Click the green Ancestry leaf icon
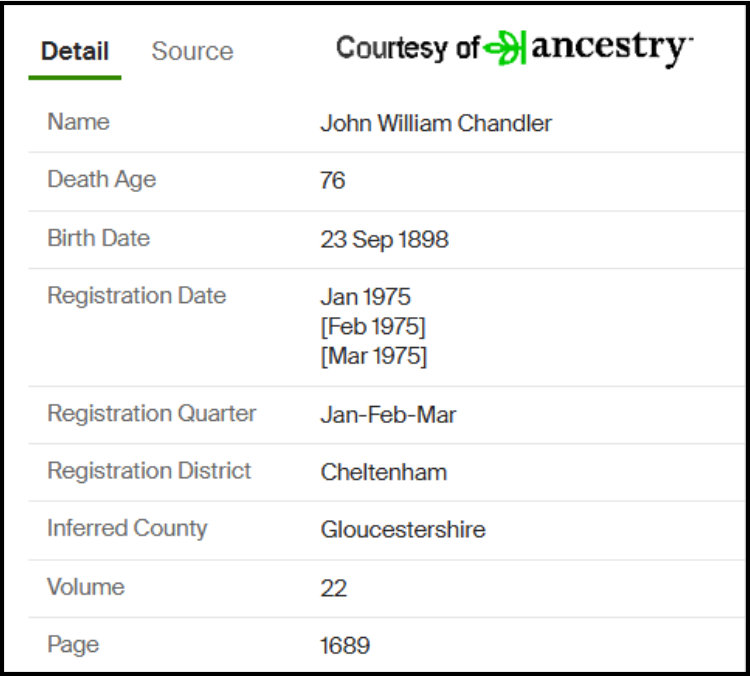Screen dimensions: 750x676 point(505,49)
